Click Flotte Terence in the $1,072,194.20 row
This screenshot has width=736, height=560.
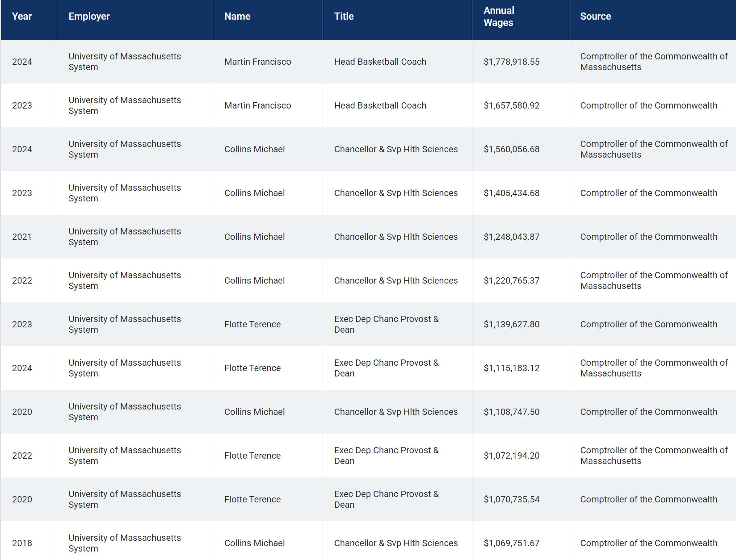252,456
